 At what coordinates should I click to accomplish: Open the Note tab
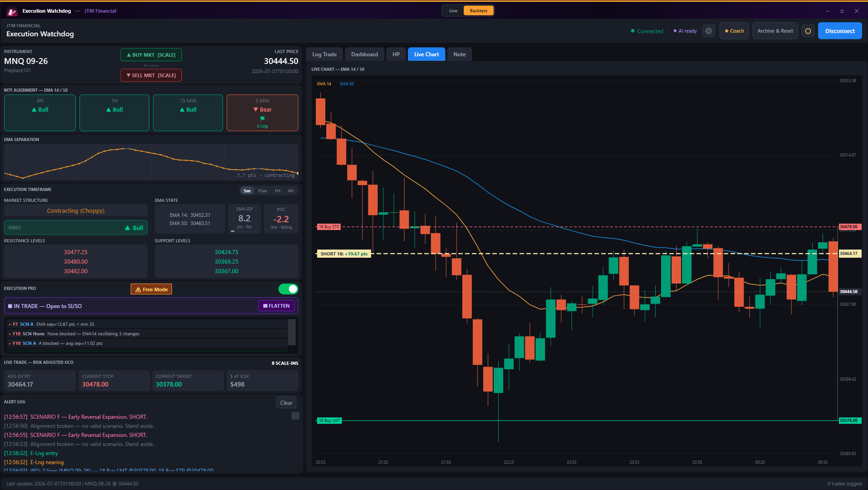point(460,54)
